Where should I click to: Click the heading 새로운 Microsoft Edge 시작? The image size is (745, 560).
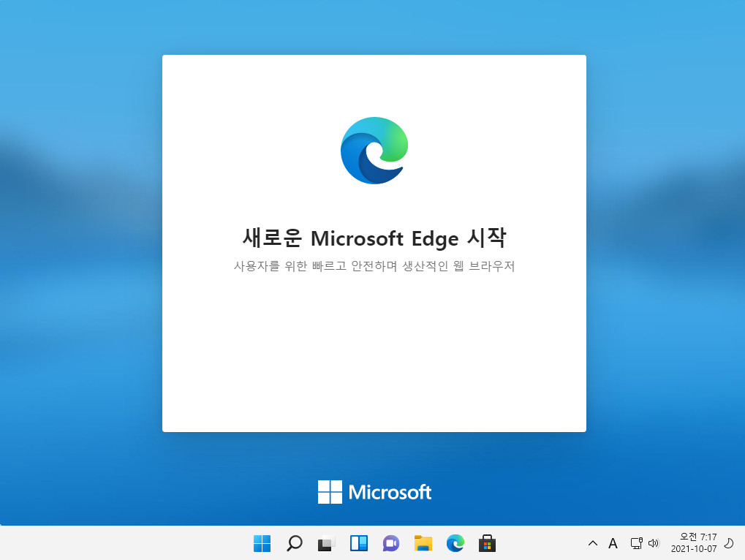[374, 238]
